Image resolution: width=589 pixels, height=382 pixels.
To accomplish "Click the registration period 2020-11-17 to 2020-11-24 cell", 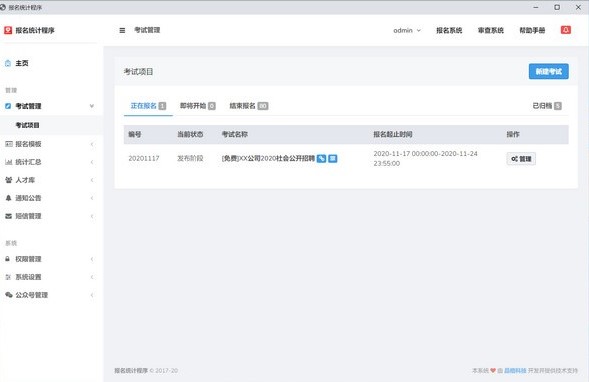I will [x=425, y=159].
